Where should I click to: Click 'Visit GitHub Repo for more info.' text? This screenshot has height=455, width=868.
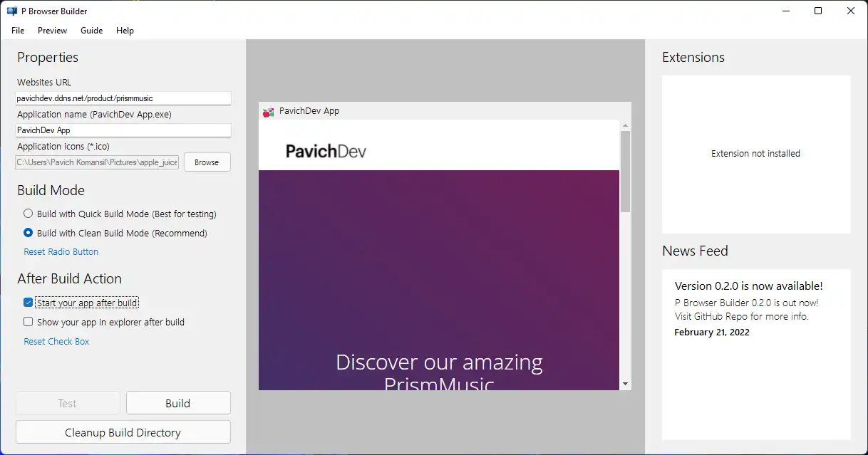pos(742,316)
